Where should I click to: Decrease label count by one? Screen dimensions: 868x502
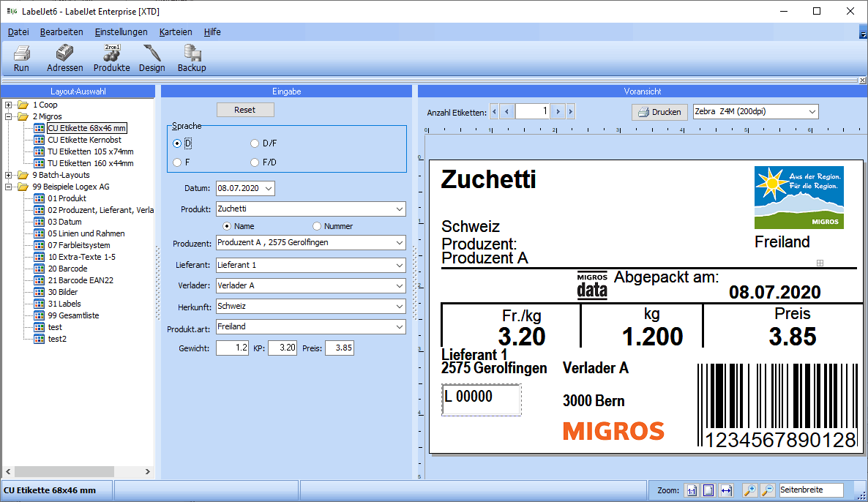506,112
